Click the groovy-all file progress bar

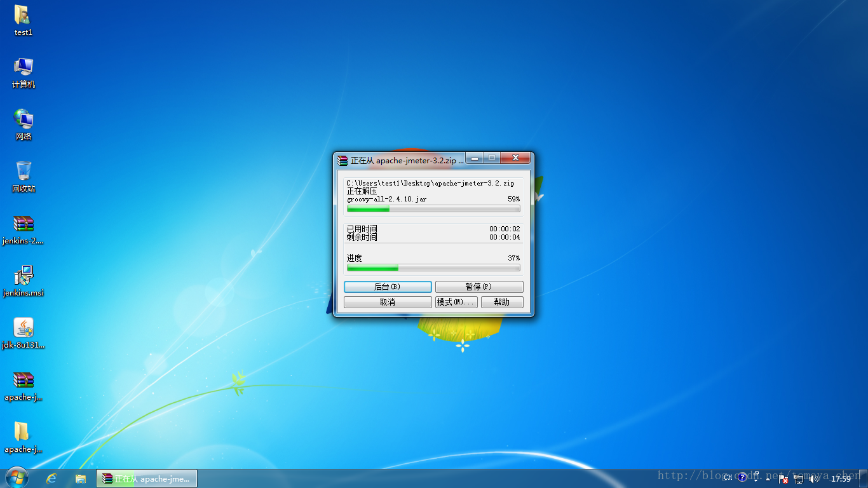click(433, 208)
